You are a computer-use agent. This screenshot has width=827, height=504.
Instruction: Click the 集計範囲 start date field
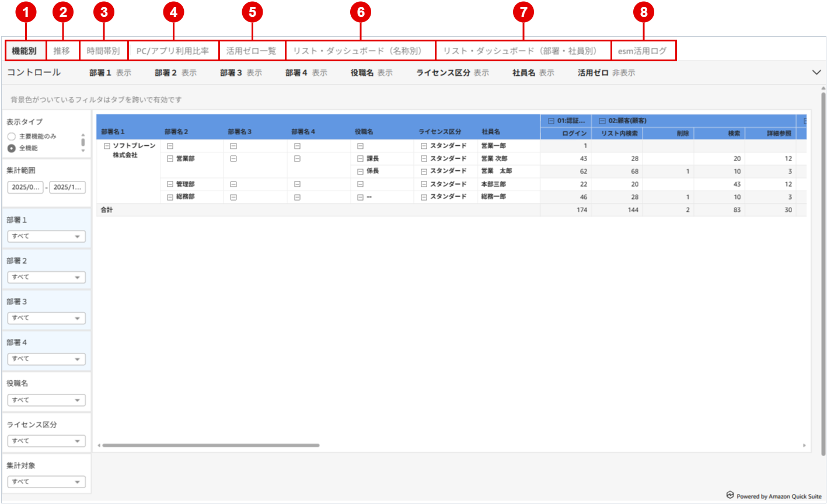point(25,187)
